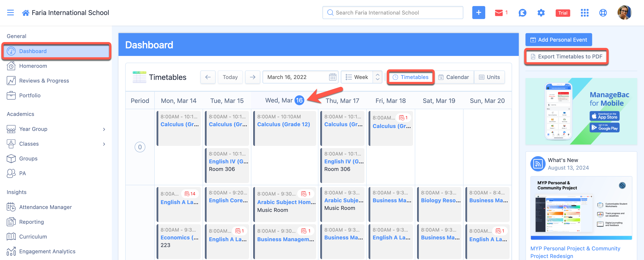This screenshot has width=644, height=260.
Task: Select Dashboard in the sidebar
Action: coord(56,51)
